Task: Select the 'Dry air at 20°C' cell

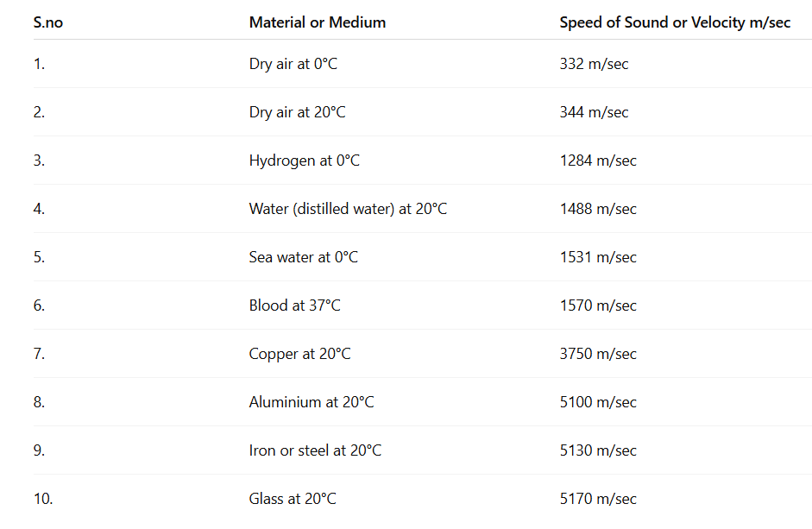Action: tap(298, 112)
